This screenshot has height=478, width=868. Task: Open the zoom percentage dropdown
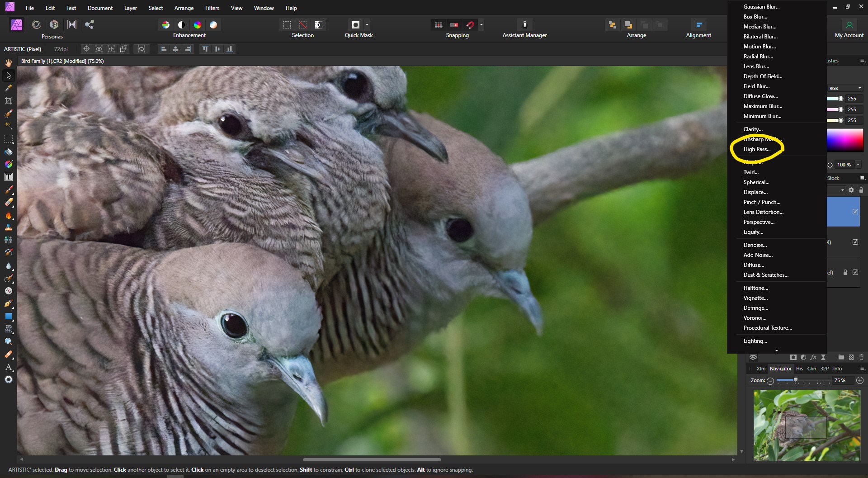click(858, 165)
